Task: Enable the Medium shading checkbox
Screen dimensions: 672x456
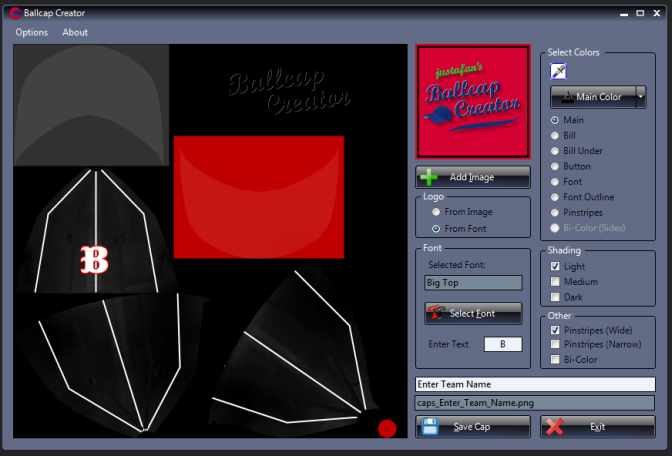Action: 555,282
